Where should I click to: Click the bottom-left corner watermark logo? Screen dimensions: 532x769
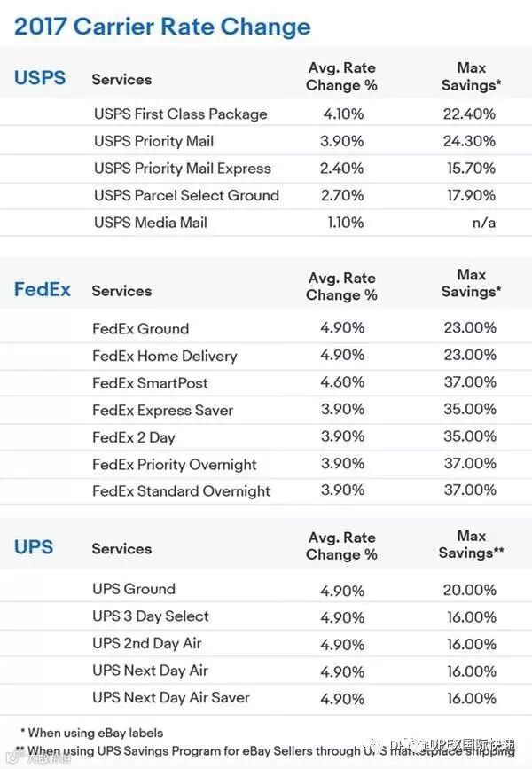[x=15, y=757]
